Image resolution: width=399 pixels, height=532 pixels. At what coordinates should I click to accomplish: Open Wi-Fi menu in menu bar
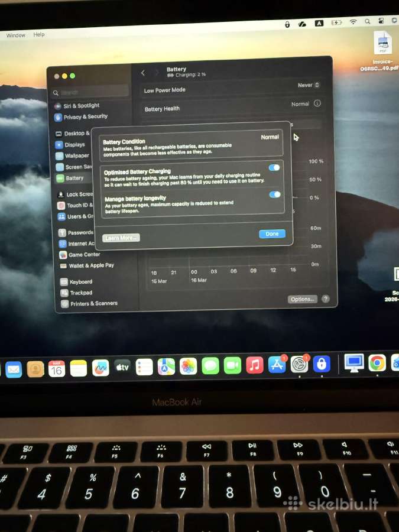353,22
